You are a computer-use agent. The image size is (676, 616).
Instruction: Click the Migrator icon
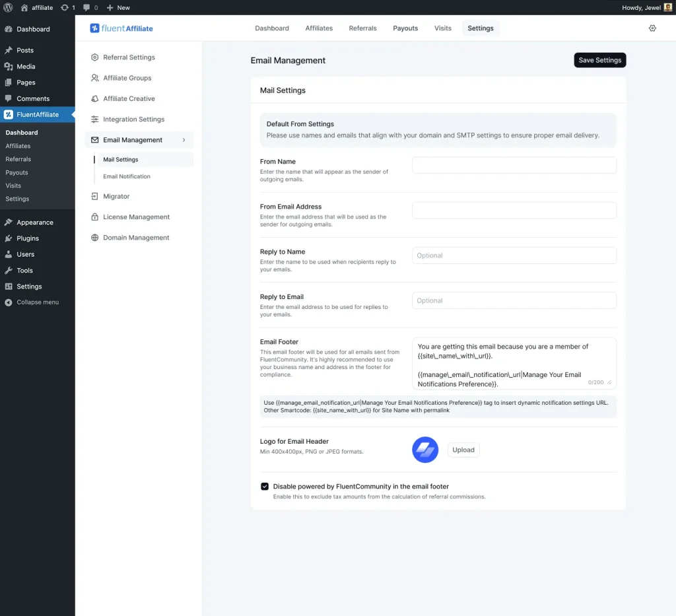(x=95, y=196)
